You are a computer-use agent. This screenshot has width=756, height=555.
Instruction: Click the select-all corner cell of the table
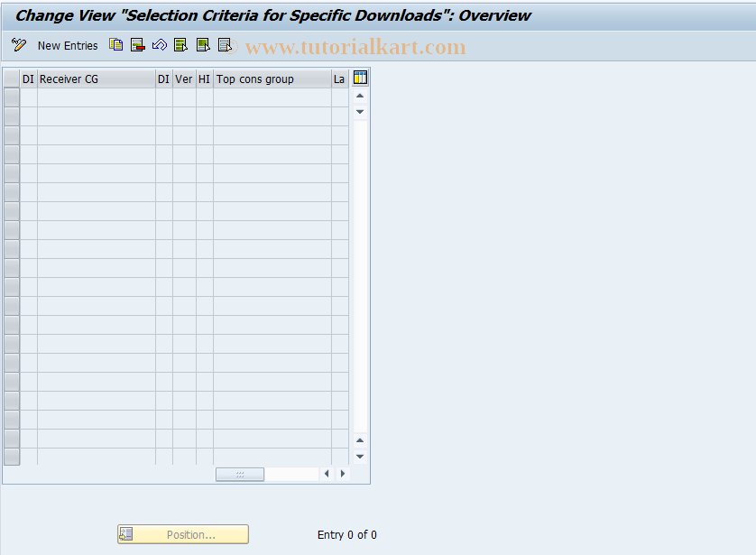tap(12, 79)
